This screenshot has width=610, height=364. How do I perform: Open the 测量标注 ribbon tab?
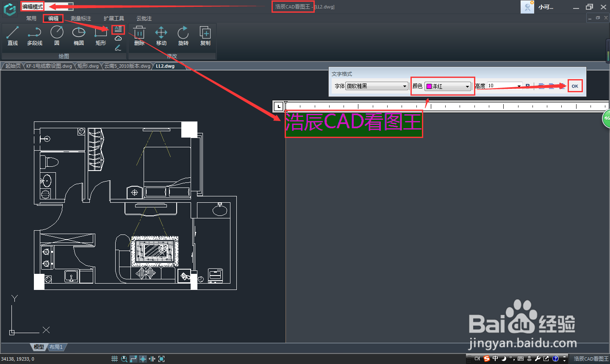[x=81, y=19]
